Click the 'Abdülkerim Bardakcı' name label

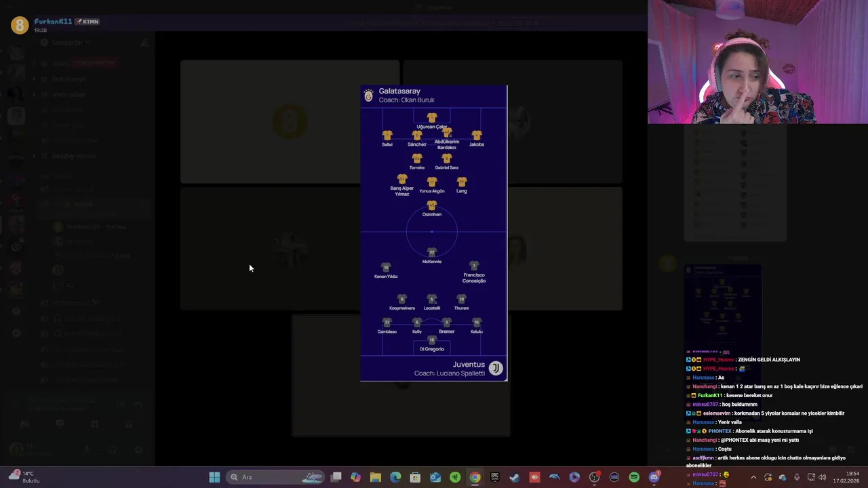pyautogui.click(x=447, y=144)
